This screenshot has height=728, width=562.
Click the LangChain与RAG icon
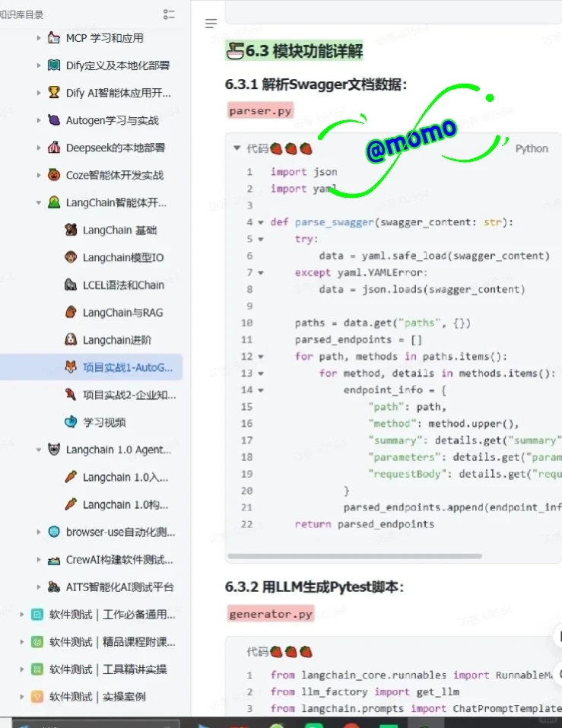pyautogui.click(x=71, y=312)
